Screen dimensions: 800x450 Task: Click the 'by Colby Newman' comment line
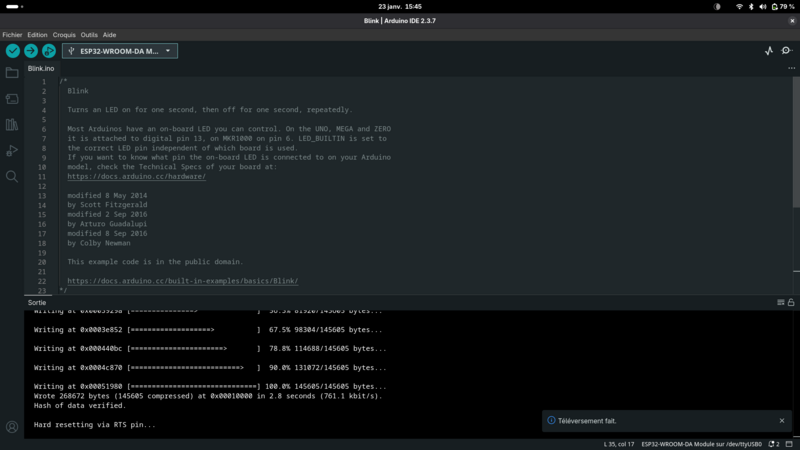point(99,243)
